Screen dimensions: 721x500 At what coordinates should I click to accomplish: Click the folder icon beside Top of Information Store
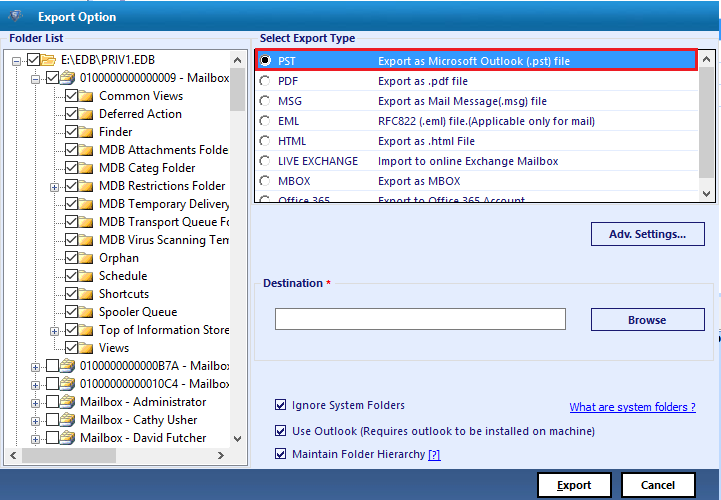pyautogui.click(x=86, y=329)
